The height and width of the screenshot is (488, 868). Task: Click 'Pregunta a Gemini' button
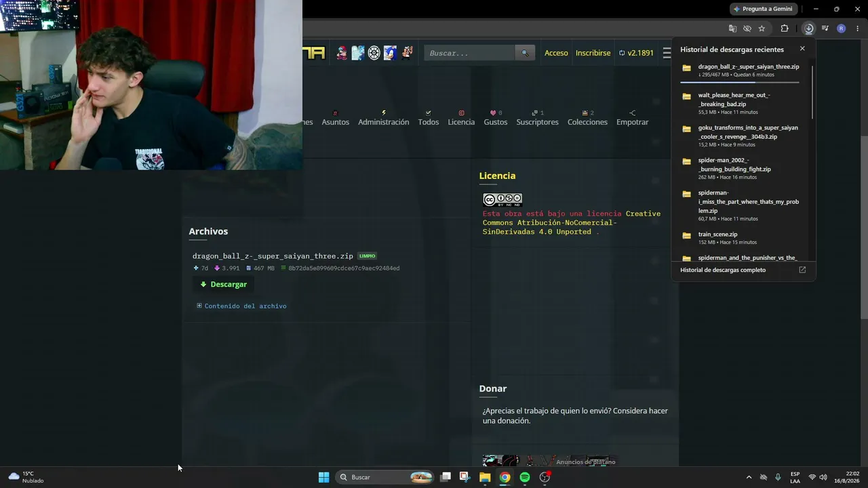tap(763, 9)
